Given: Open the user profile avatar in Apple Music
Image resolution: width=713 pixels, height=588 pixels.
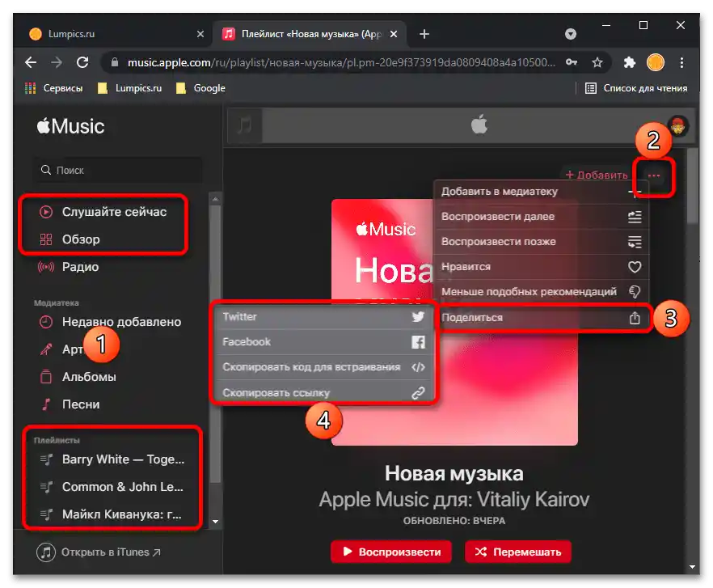Looking at the screenshot, I should [x=677, y=126].
